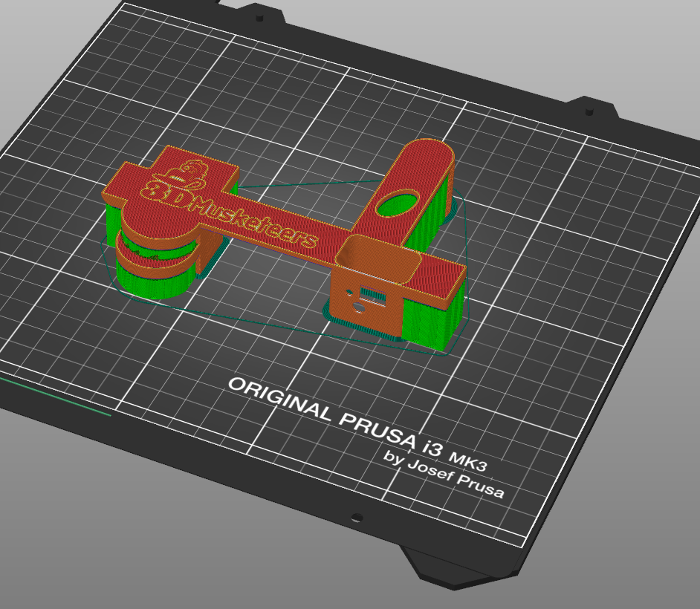Click the 'by Josef Prusa' bed text

point(444,475)
